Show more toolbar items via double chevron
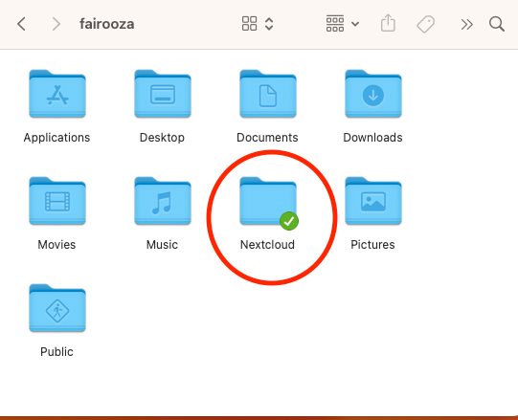 pyautogui.click(x=467, y=25)
